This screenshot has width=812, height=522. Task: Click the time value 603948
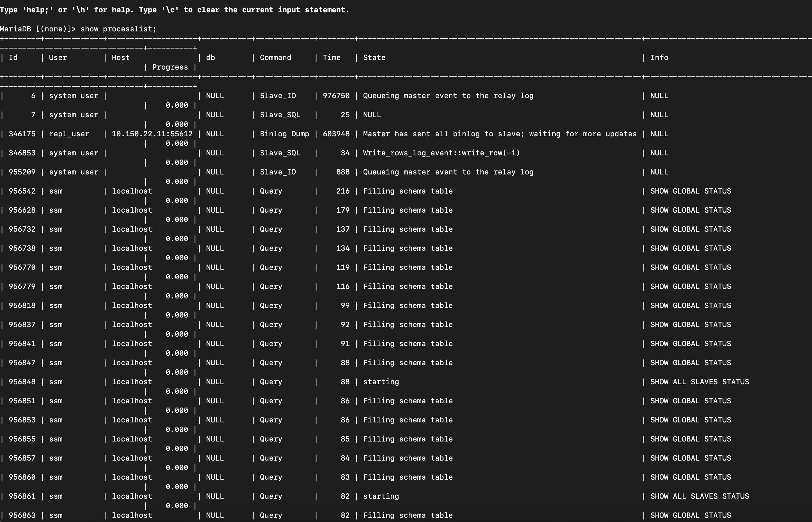click(336, 134)
